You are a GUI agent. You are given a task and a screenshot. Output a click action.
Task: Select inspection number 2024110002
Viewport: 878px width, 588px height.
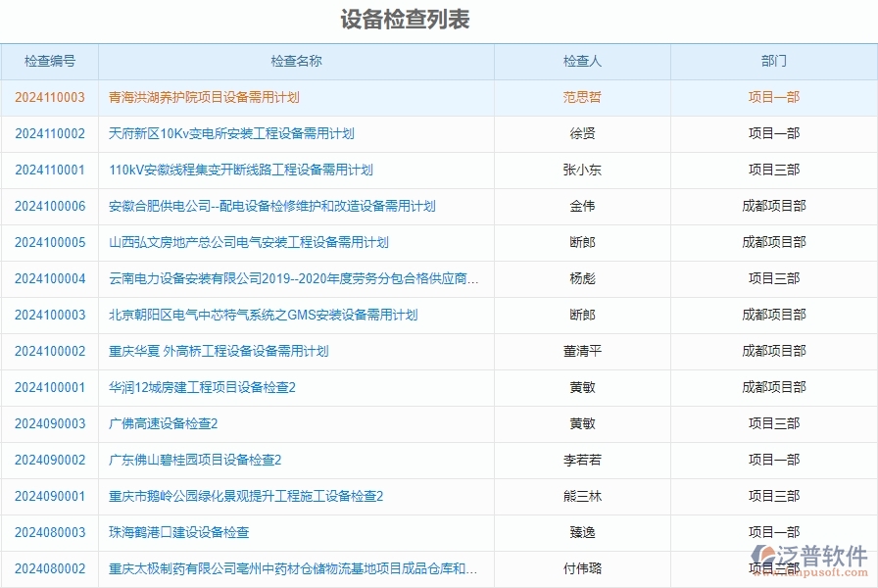pyautogui.click(x=47, y=133)
